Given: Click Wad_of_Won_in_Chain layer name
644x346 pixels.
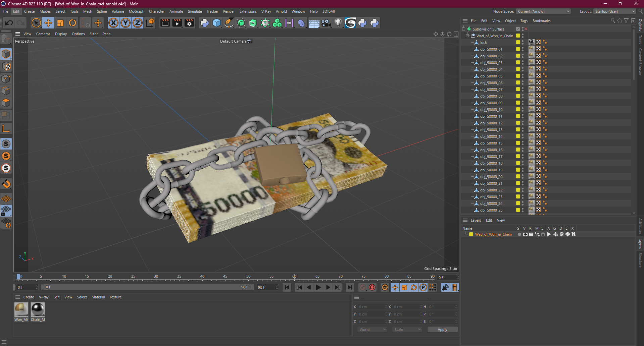Looking at the screenshot, I should pyautogui.click(x=493, y=234).
